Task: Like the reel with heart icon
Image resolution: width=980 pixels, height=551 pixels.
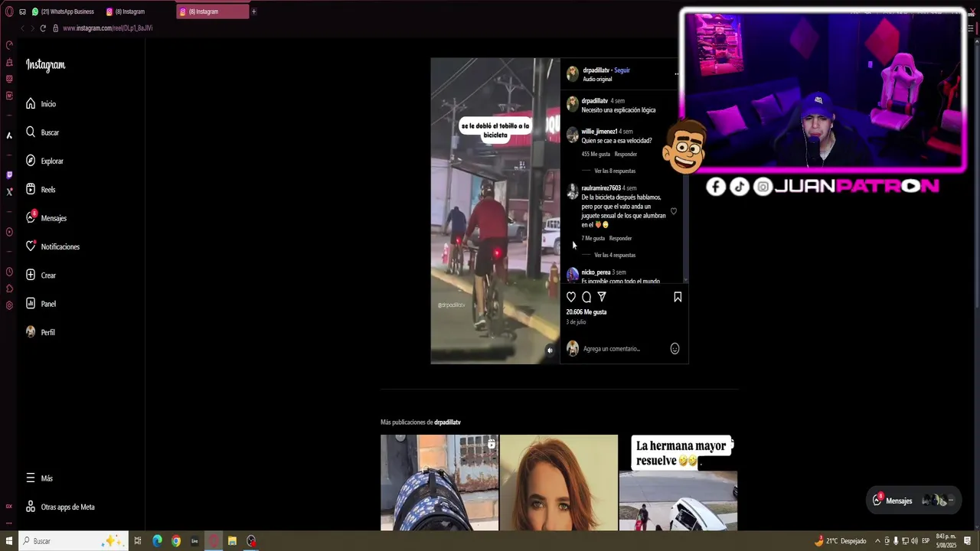Action: (571, 297)
